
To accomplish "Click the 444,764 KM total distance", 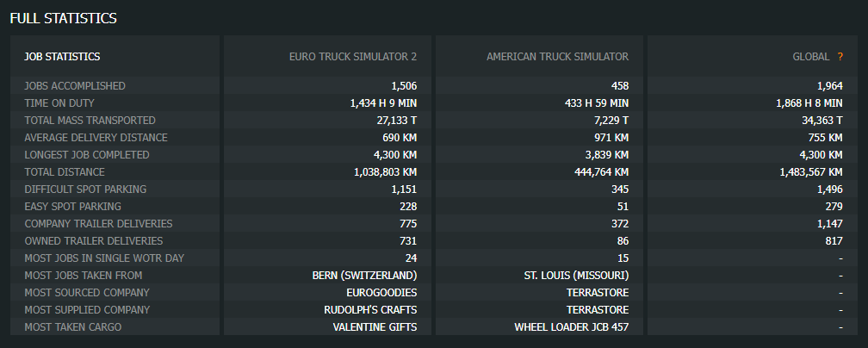I will pyautogui.click(x=602, y=171).
